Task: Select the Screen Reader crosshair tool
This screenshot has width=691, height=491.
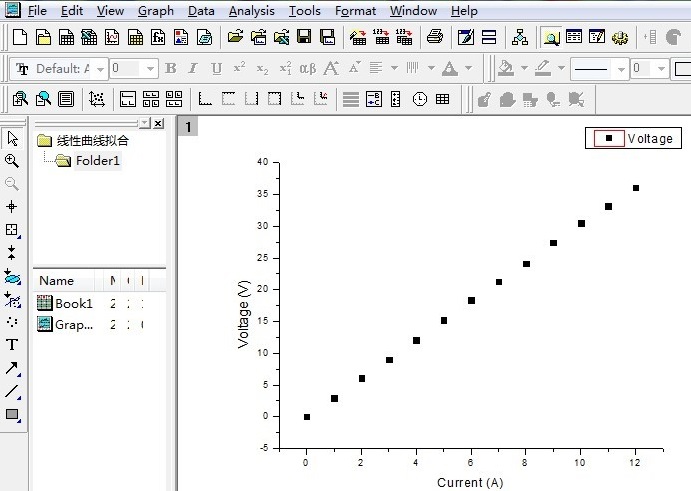Action: (12, 207)
